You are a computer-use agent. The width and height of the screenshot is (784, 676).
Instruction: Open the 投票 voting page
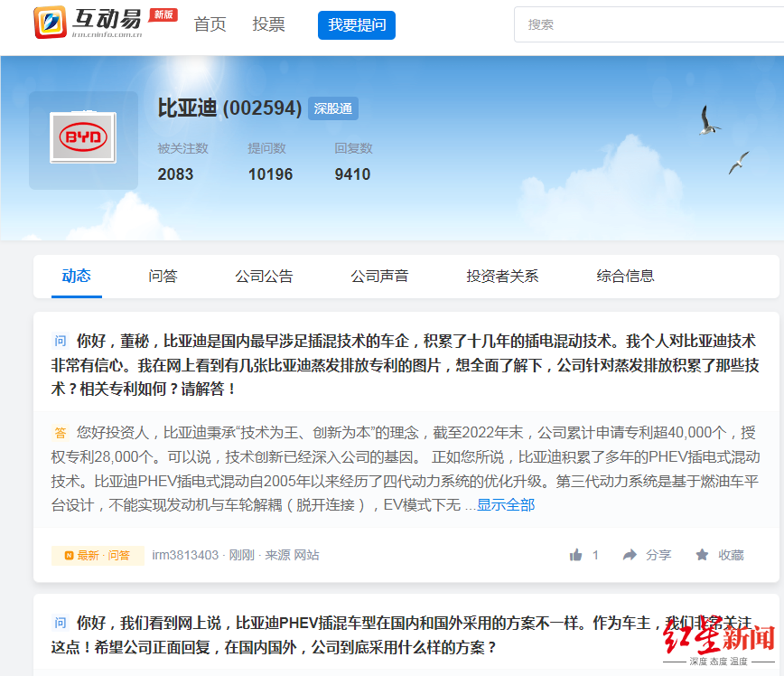pyautogui.click(x=268, y=24)
